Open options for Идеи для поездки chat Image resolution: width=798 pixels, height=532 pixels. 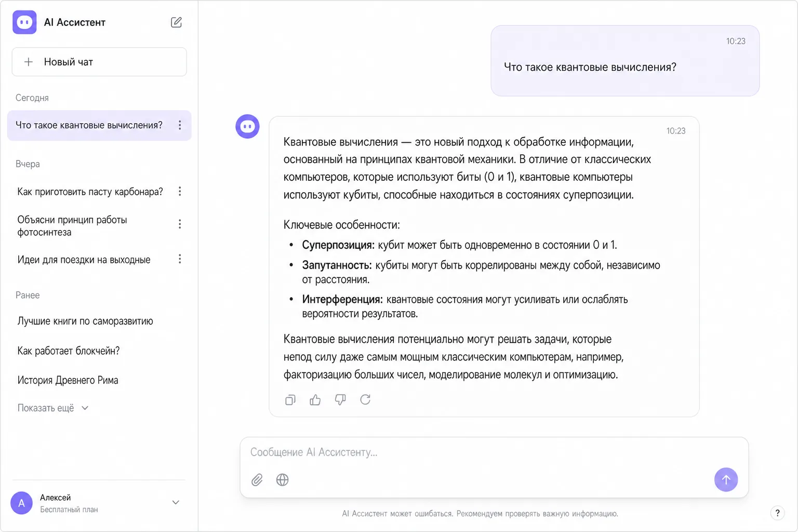coord(180,259)
